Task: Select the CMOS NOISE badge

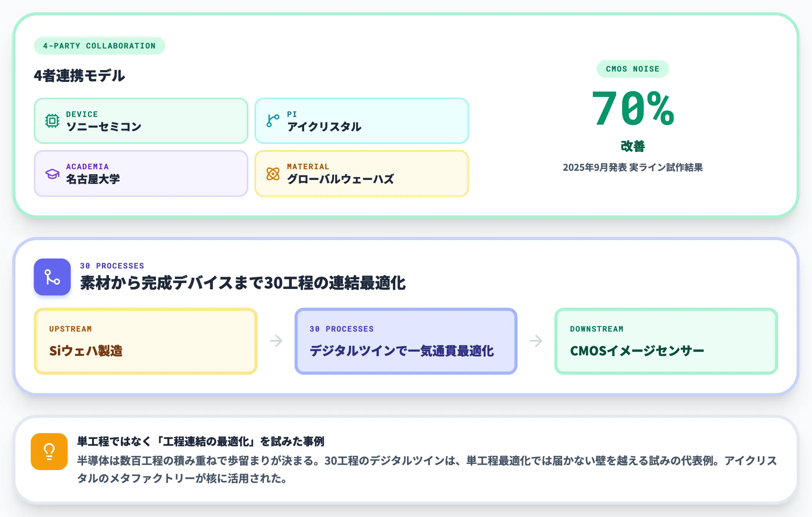Action: click(x=632, y=69)
